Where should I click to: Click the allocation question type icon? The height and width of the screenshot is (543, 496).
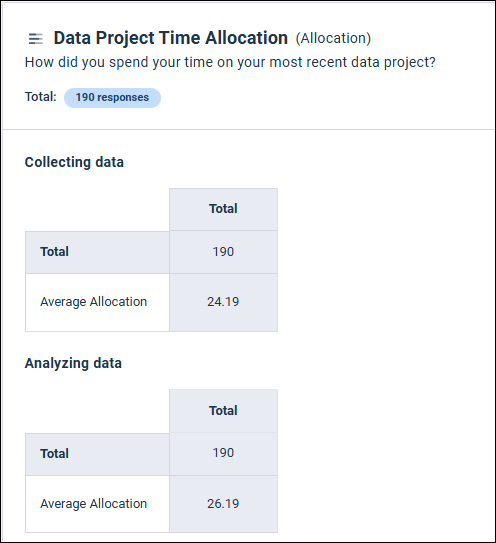[36, 38]
